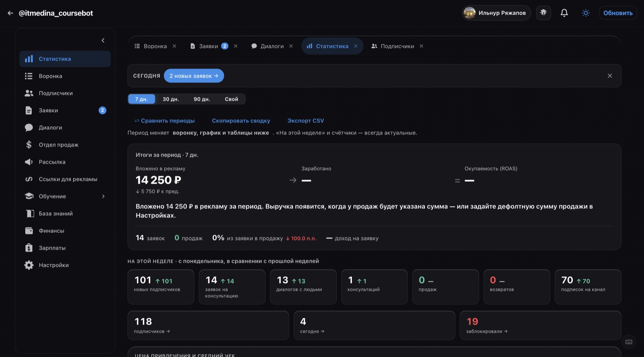Collapse the sidebar with chevron

coord(103,40)
